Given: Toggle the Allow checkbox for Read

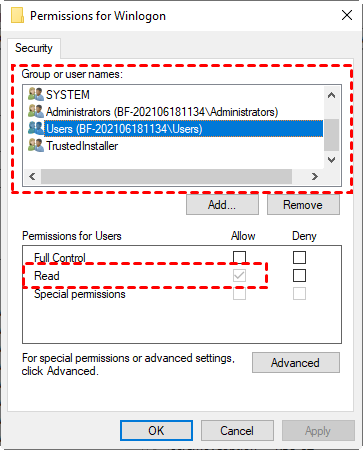Looking at the screenshot, I should coord(239,275).
